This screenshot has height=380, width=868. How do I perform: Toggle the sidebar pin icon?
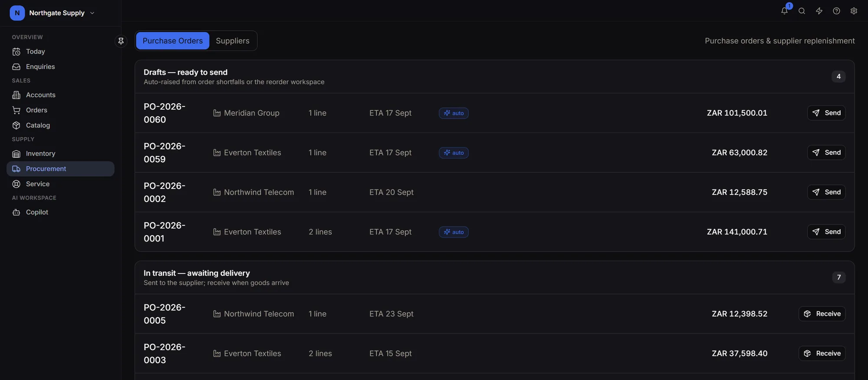(121, 41)
